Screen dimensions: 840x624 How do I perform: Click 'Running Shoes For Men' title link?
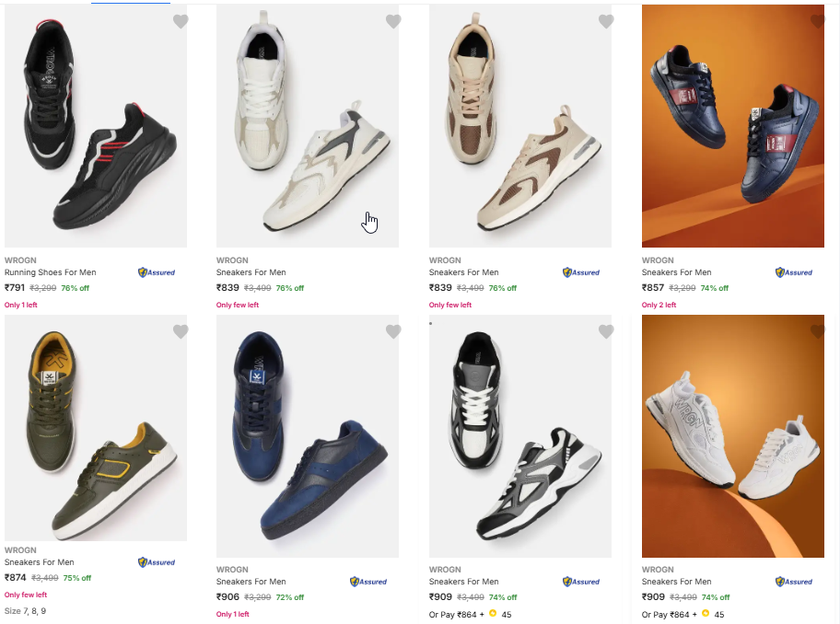point(51,272)
